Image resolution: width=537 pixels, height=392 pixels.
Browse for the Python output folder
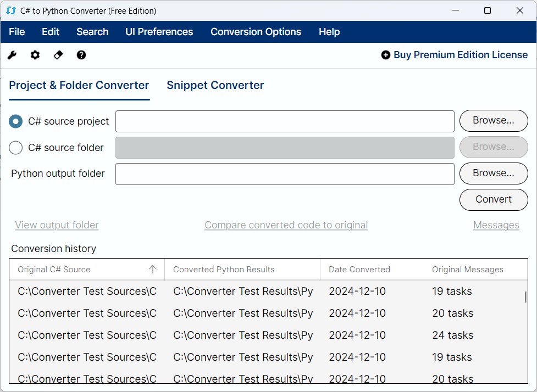point(493,173)
